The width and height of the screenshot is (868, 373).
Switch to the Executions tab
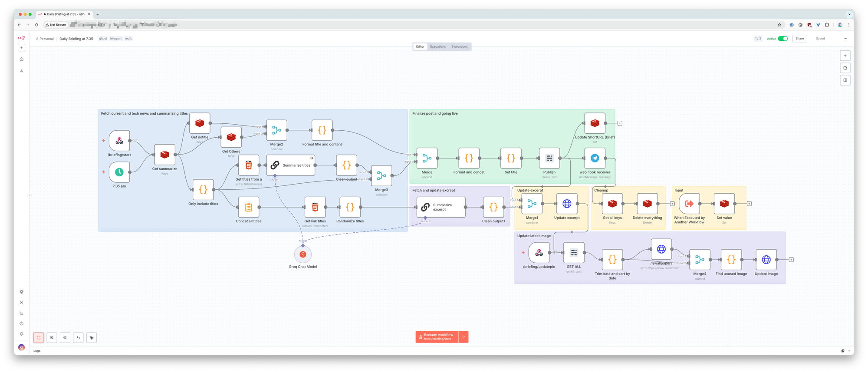click(438, 46)
